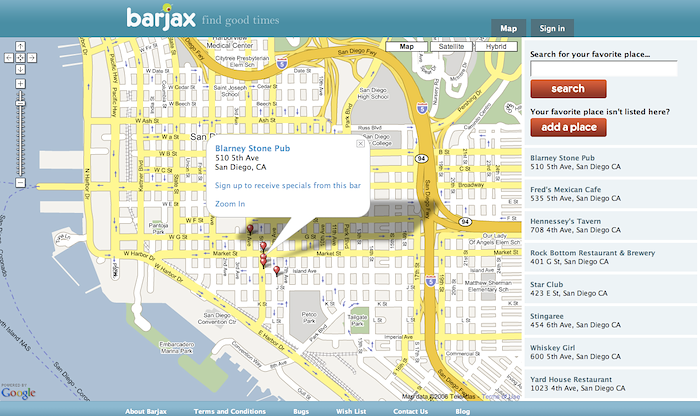Click the red marker on W F St

(250, 229)
